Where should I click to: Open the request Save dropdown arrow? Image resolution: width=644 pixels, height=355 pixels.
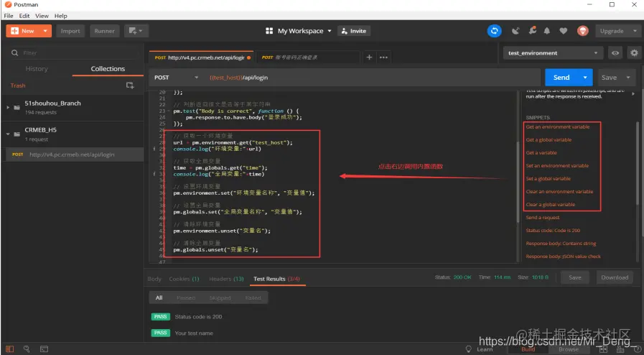coord(628,77)
